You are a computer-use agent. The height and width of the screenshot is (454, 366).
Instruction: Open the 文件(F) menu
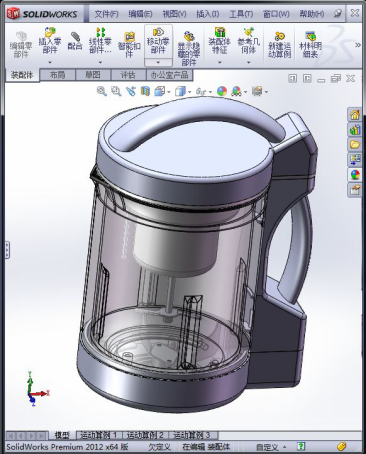point(106,14)
